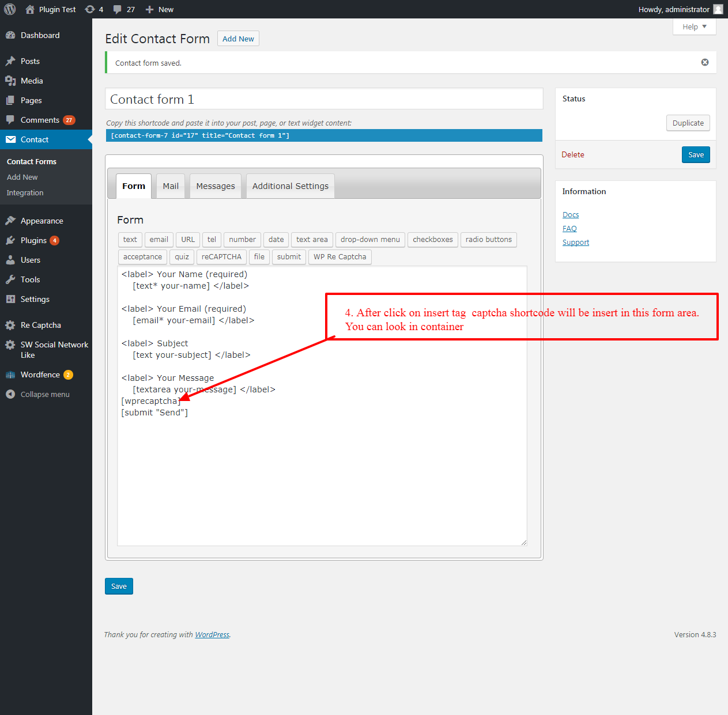728x715 pixels.
Task: Insert a quiz tag
Action: [182, 257]
